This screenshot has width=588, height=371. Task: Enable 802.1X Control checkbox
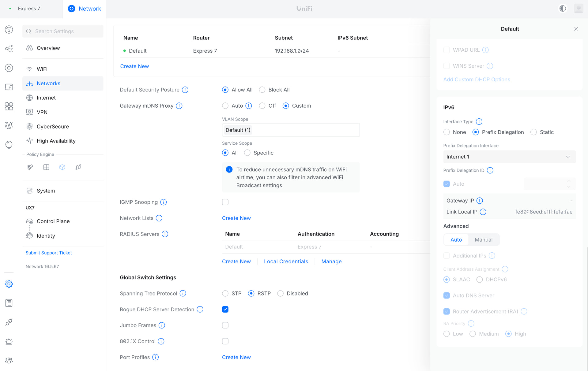(x=225, y=341)
